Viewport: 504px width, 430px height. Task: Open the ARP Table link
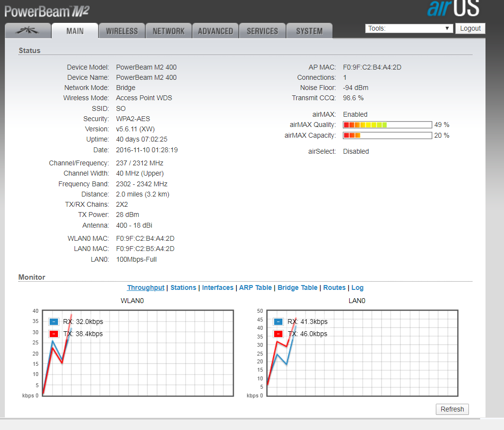pyautogui.click(x=255, y=288)
